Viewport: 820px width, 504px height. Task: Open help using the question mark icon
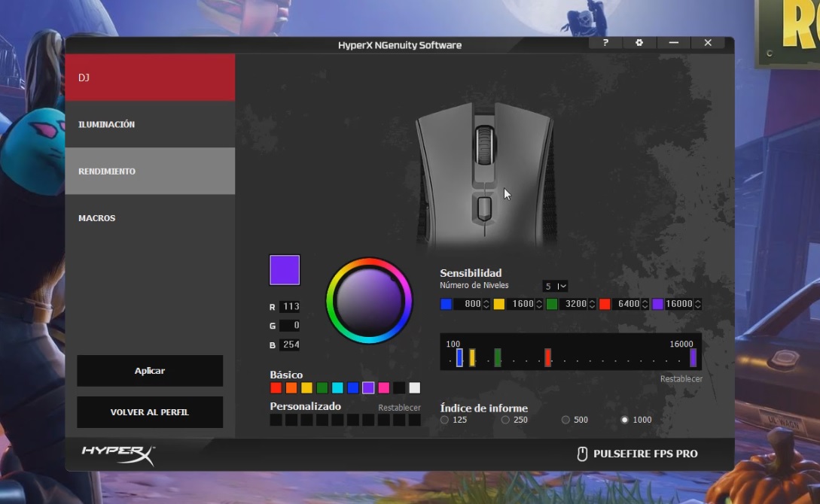(605, 43)
